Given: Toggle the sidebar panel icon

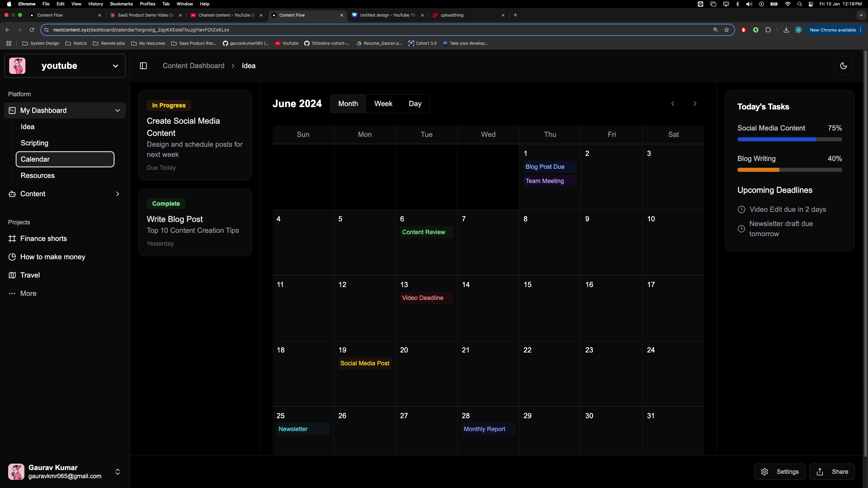Looking at the screenshot, I should coord(143,66).
